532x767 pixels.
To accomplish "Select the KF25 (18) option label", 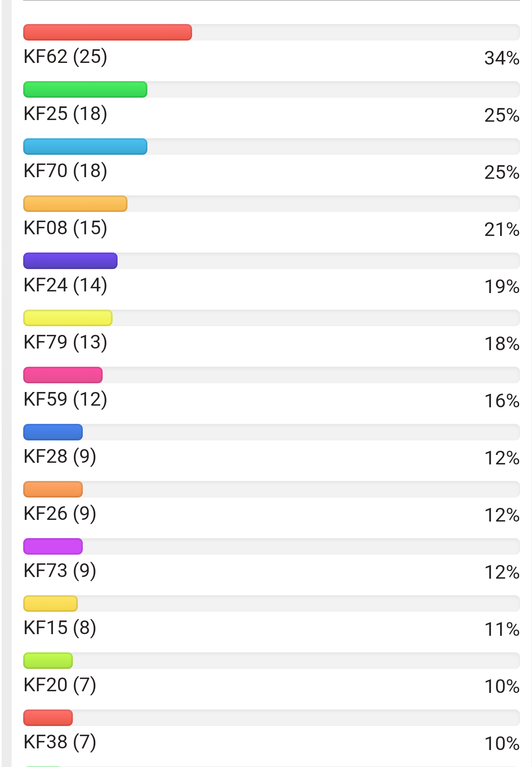I will pyautogui.click(x=65, y=114).
